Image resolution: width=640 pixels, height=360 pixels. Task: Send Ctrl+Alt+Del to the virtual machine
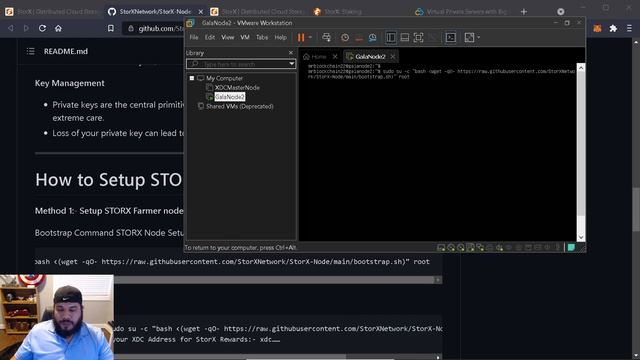point(326,38)
